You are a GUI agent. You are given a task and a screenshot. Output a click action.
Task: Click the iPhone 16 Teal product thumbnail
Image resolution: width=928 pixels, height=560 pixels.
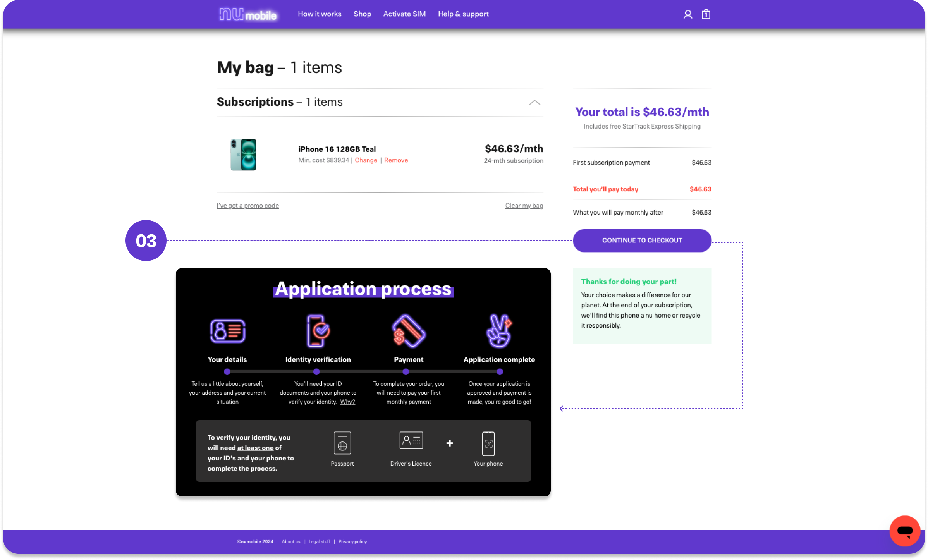(x=243, y=154)
